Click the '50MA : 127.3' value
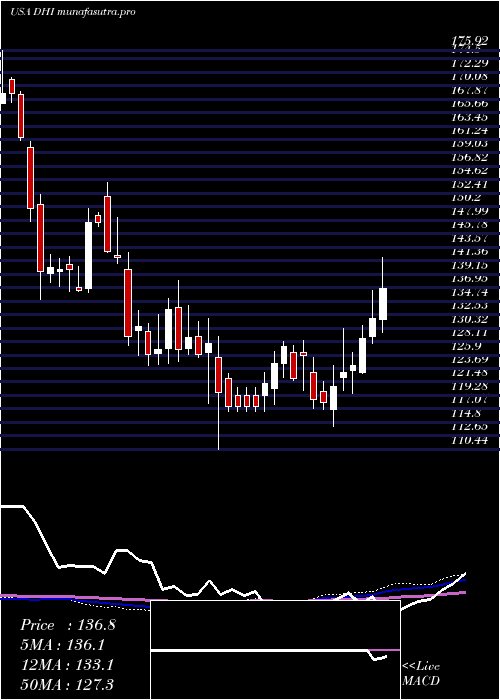500x700 pixels. pos(67,684)
